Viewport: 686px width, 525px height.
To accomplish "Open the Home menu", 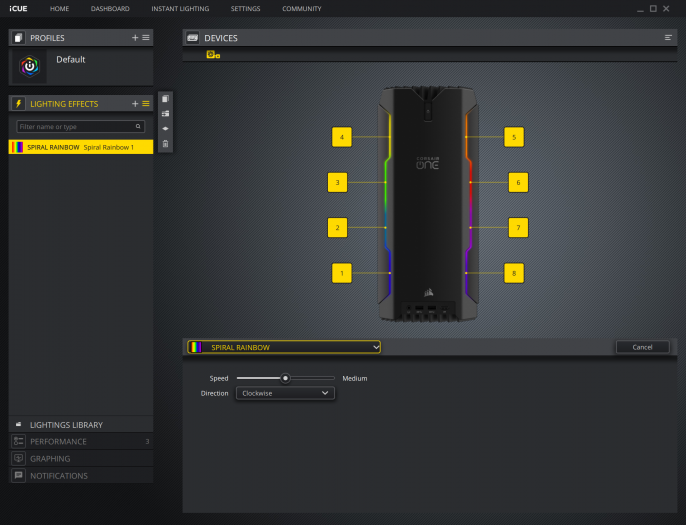I will tap(59, 8).
